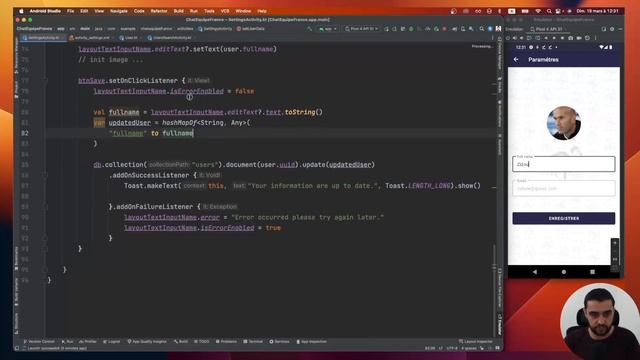Open the App Inspection tool window
The image size is (640, 360).
pyautogui.click(x=311, y=342)
